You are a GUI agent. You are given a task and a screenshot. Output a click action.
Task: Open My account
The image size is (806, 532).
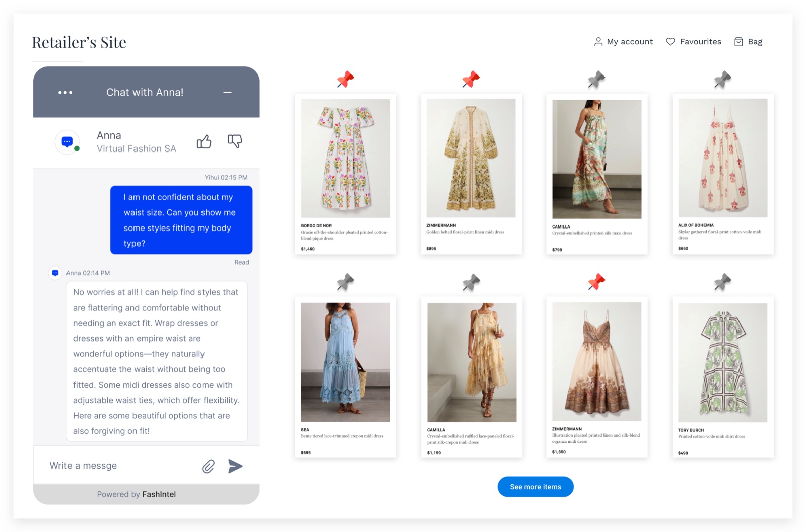point(623,42)
